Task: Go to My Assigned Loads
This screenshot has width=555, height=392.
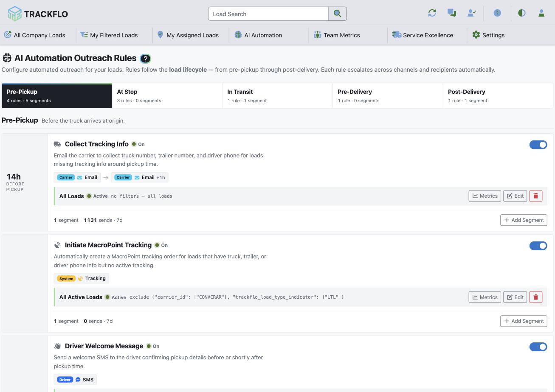Action: click(x=188, y=35)
